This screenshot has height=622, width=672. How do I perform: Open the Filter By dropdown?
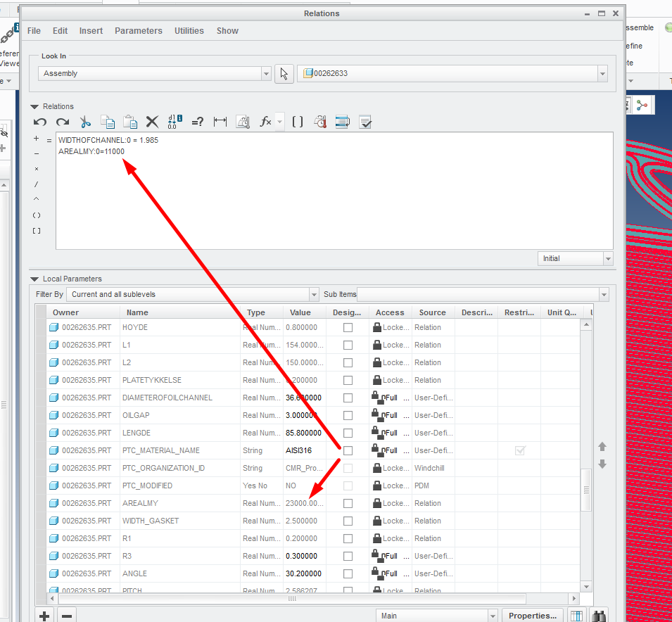tap(315, 294)
